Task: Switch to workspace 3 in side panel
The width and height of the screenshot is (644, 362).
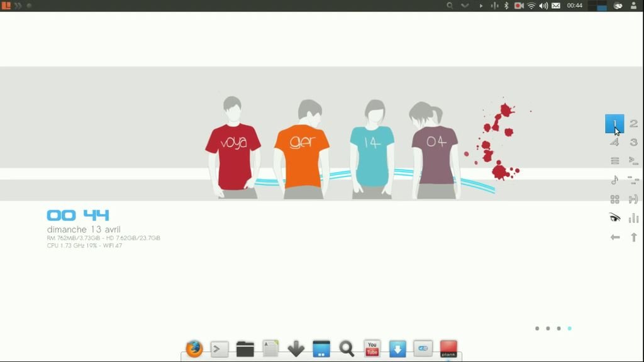Action: [x=634, y=142]
